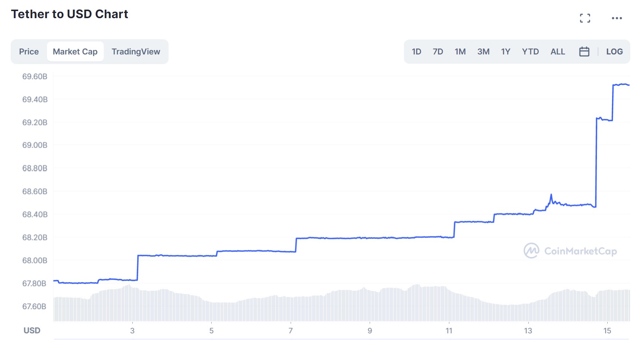The width and height of the screenshot is (644, 340).
Task: Click the x-axis date label 9
Action: pos(370,330)
